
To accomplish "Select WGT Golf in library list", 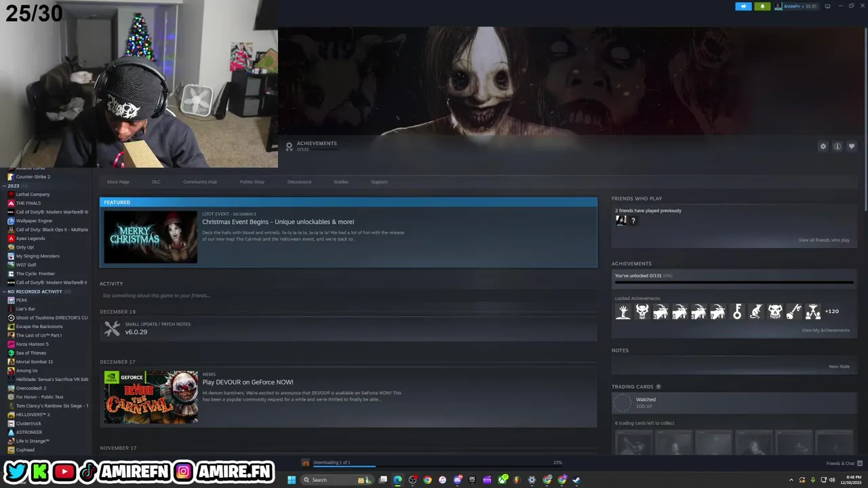I will [26, 265].
